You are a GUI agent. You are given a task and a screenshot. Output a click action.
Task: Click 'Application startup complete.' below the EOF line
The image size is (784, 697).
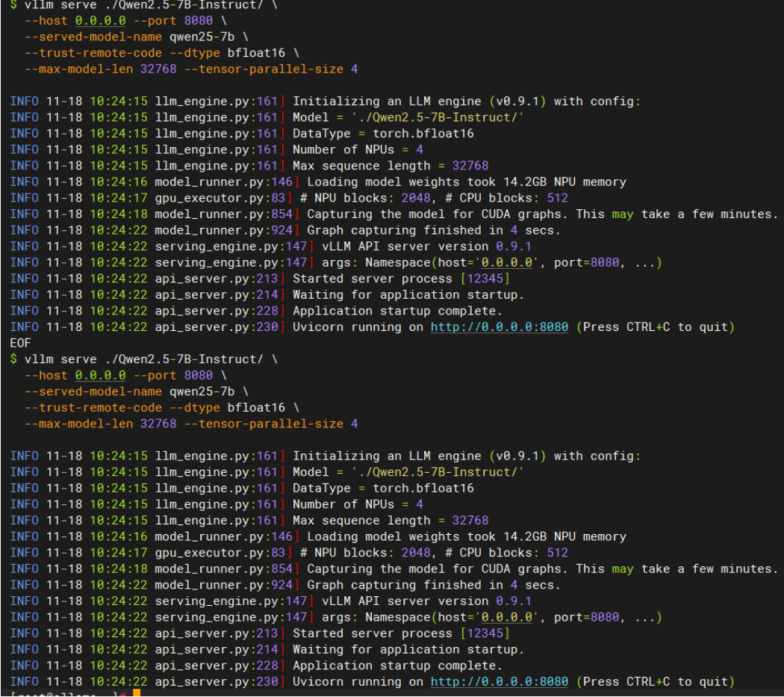[397, 666]
